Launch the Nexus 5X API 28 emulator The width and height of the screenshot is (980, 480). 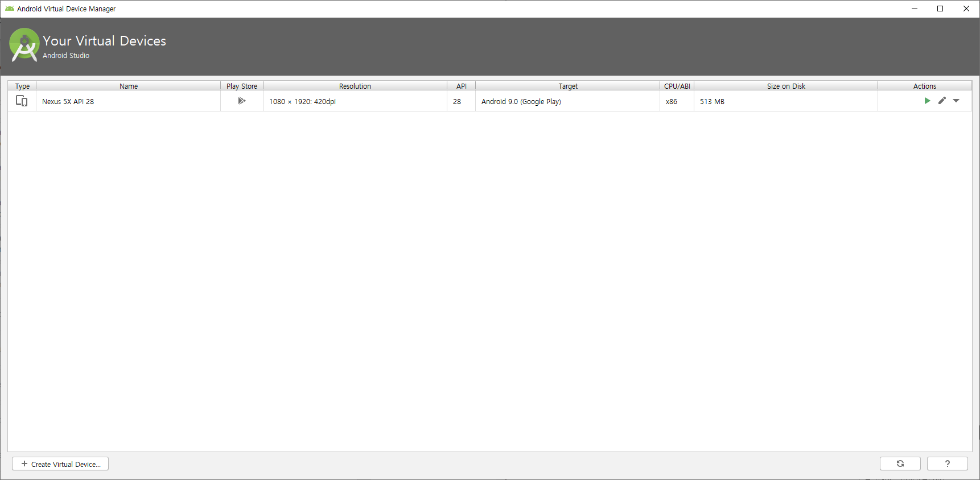tap(927, 101)
